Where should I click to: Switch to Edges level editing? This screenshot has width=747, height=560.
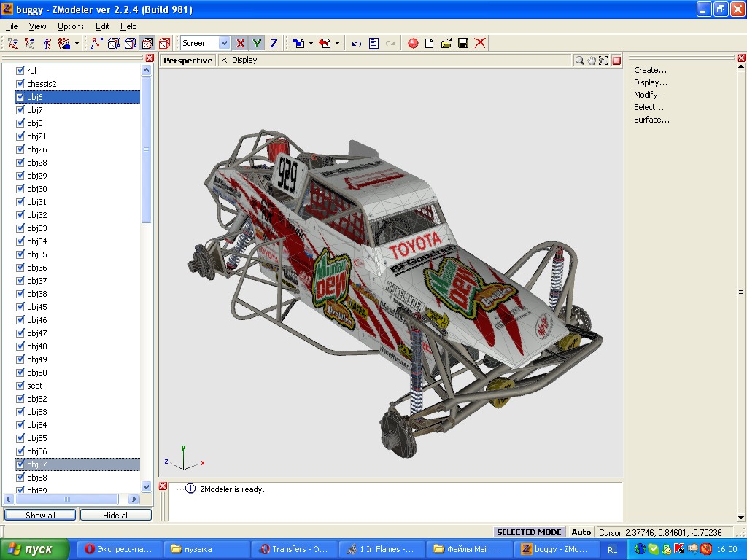point(113,43)
